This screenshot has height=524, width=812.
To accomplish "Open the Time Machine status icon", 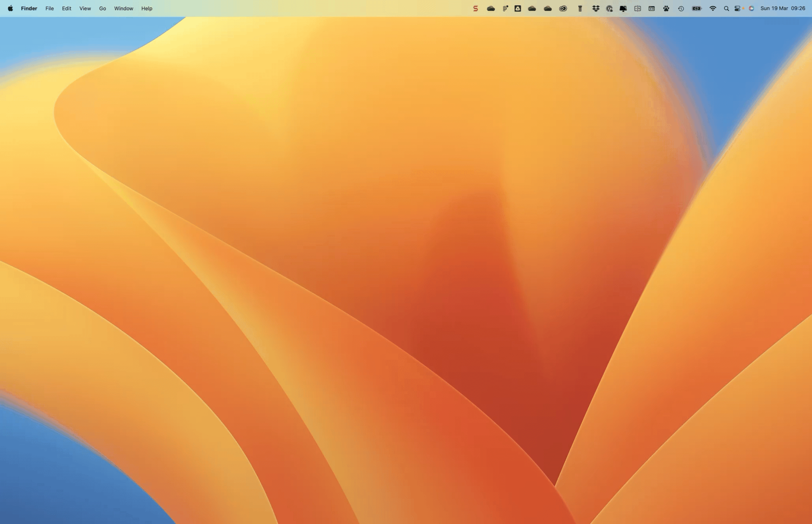I will [x=681, y=8].
